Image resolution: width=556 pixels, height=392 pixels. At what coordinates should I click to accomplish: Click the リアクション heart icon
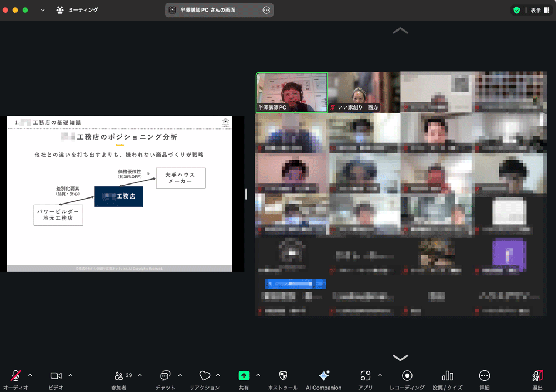point(205,376)
